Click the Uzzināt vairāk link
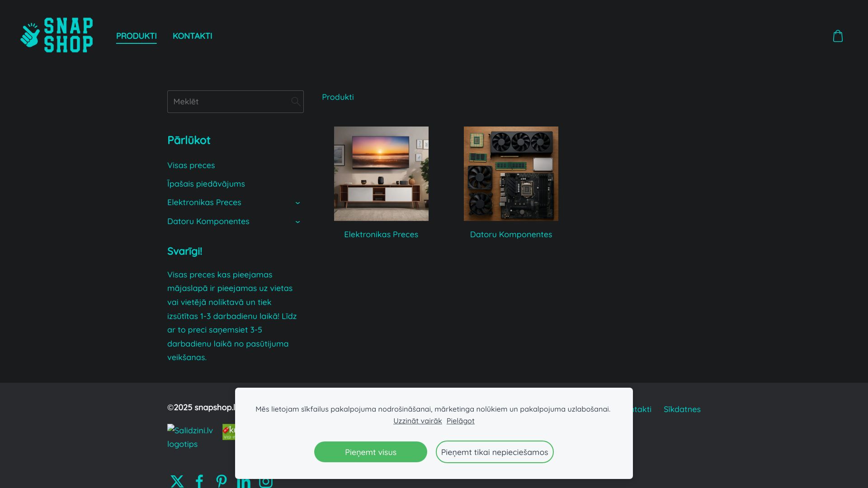This screenshot has height=488, width=868. [417, 421]
